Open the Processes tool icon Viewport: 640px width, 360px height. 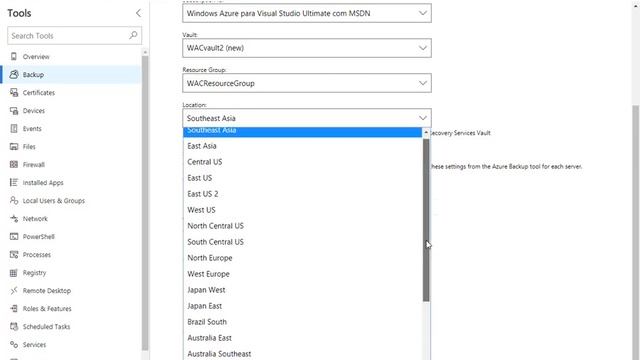[14, 254]
